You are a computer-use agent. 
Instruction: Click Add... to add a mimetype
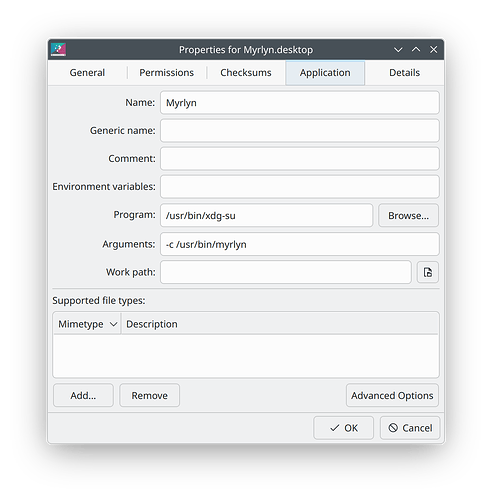coord(83,395)
